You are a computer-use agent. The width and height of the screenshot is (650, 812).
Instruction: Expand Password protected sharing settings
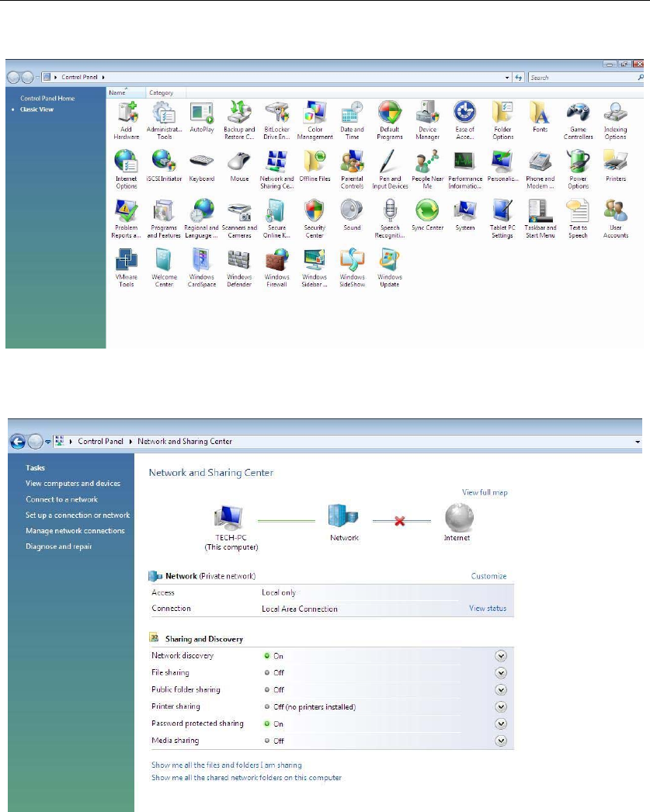501,724
